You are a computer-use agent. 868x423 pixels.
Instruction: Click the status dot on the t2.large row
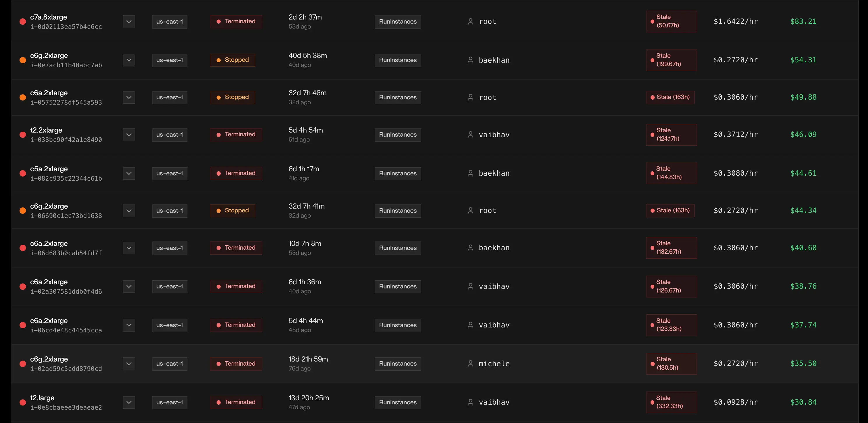pos(22,402)
